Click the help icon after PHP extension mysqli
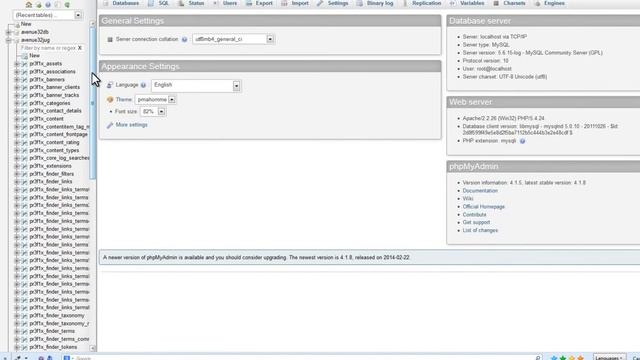The width and height of the screenshot is (640, 360). click(522, 141)
